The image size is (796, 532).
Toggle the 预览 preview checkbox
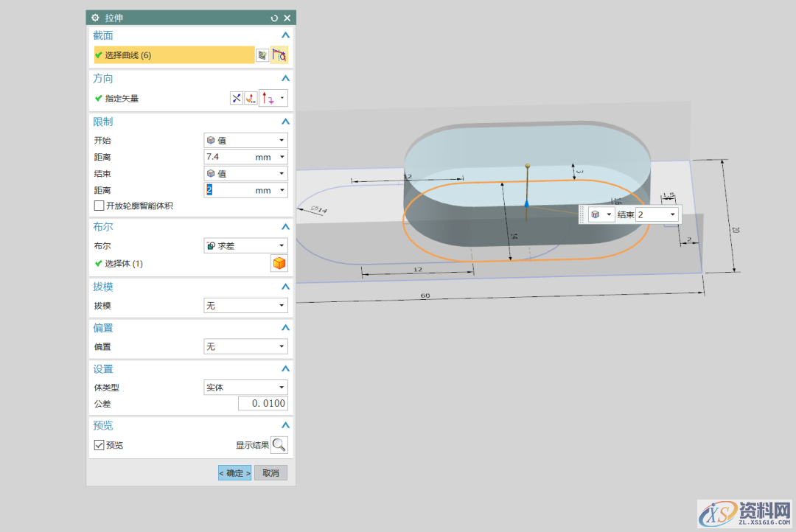[x=99, y=445]
